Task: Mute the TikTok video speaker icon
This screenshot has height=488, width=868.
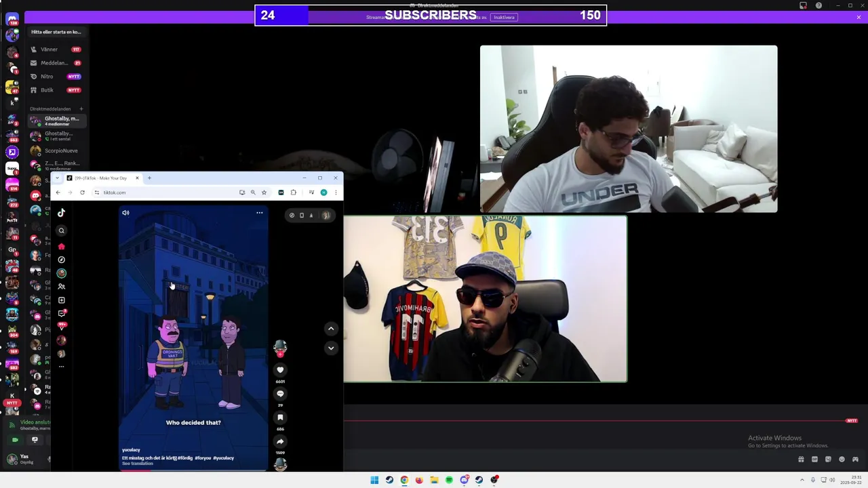Action: (x=125, y=213)
